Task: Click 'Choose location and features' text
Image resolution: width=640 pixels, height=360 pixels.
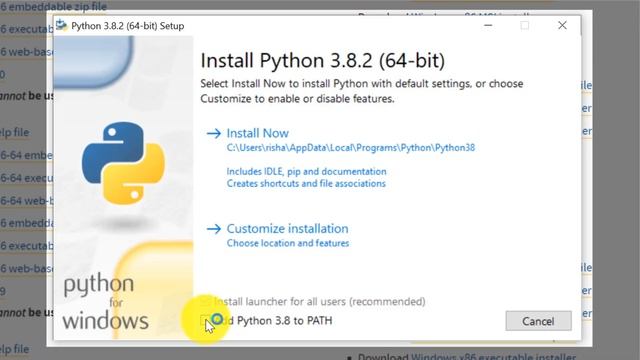Action: click(288, 243)
